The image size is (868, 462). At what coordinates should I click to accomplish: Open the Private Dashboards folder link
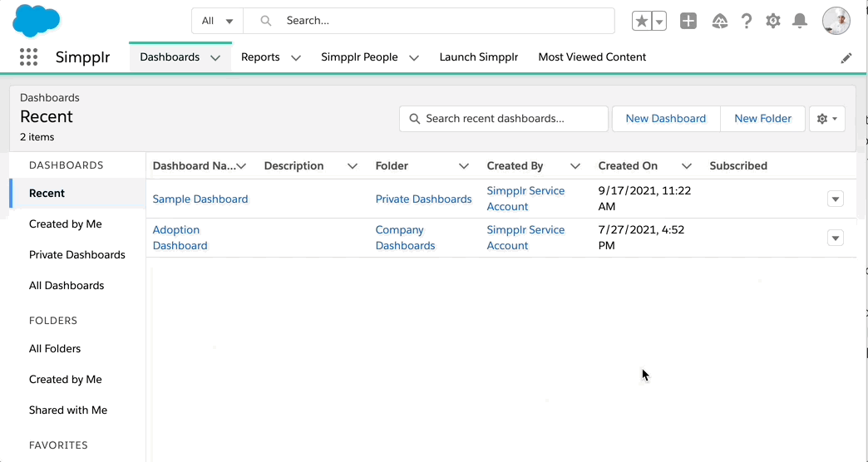pos(423,199)
